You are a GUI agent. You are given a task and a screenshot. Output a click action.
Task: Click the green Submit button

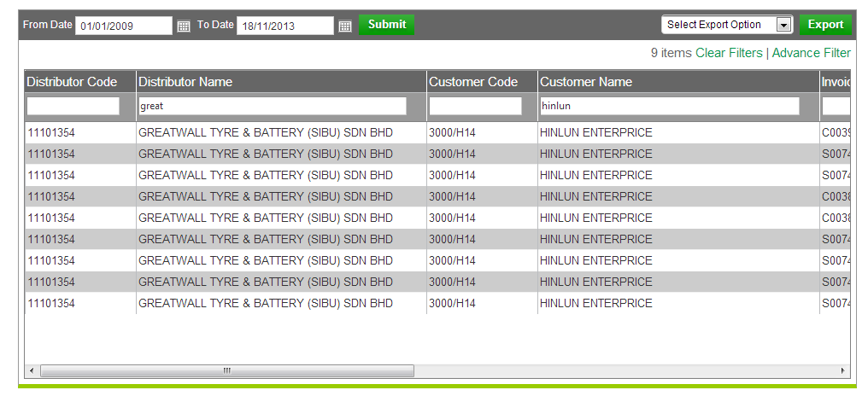click(386, 25)
